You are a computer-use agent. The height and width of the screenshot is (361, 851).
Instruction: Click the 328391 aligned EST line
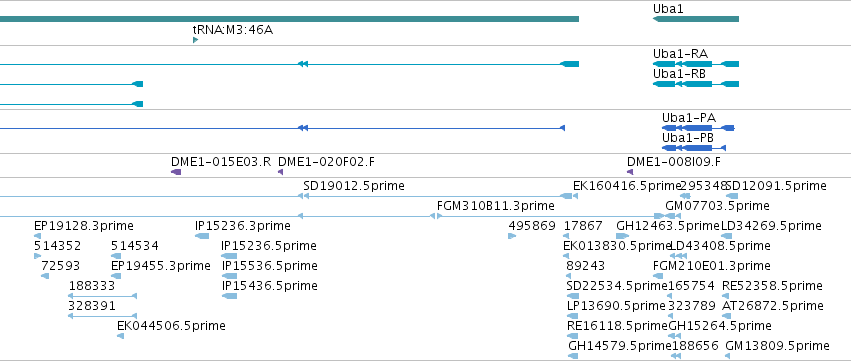(103, 316)
